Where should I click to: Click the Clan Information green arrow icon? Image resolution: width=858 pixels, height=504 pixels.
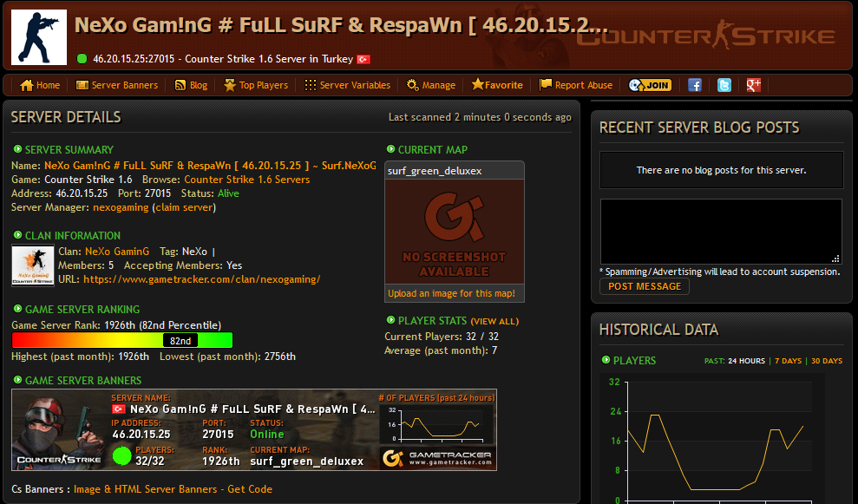tap(17, 235)
